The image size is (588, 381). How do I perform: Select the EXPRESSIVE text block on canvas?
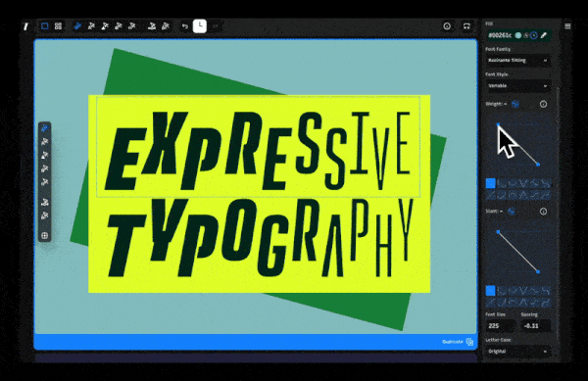[x=259, y=148]
